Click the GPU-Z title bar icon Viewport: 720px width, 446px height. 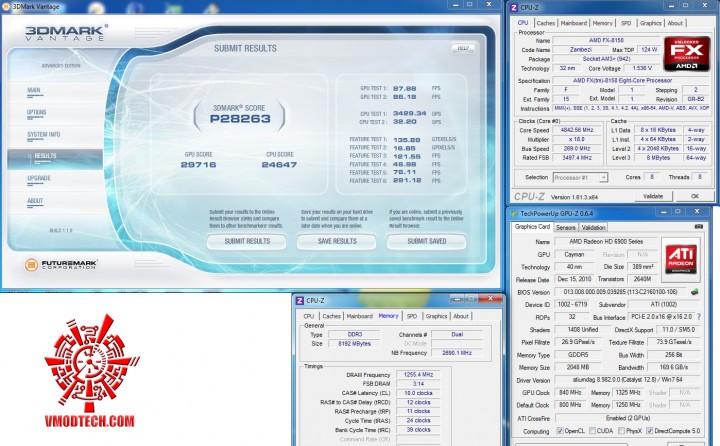point(514,214)
